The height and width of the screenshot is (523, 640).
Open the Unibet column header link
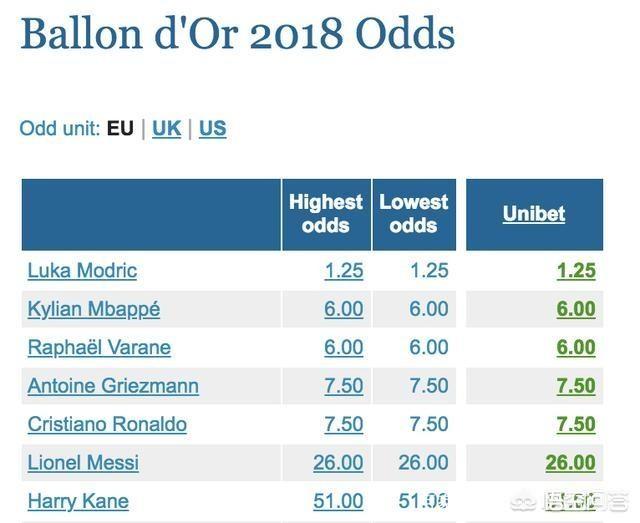(x=534, y=214)
